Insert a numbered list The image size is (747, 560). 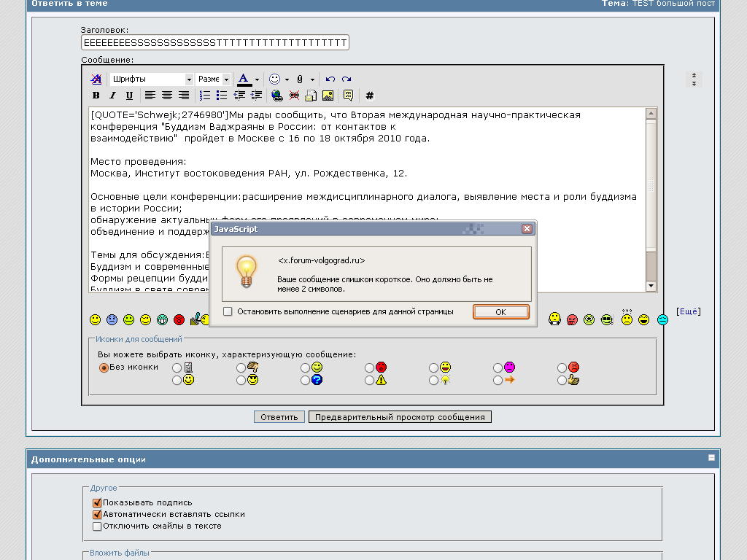click(x=205, y=96)
